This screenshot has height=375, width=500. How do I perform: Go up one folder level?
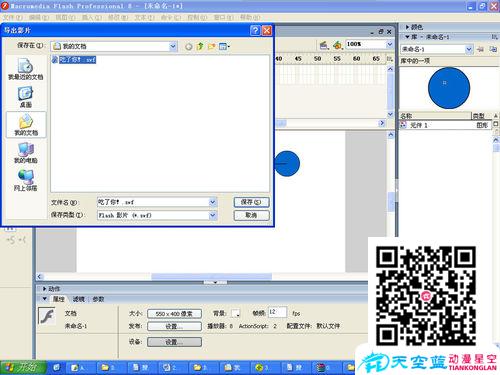click(x=200, y=46)
